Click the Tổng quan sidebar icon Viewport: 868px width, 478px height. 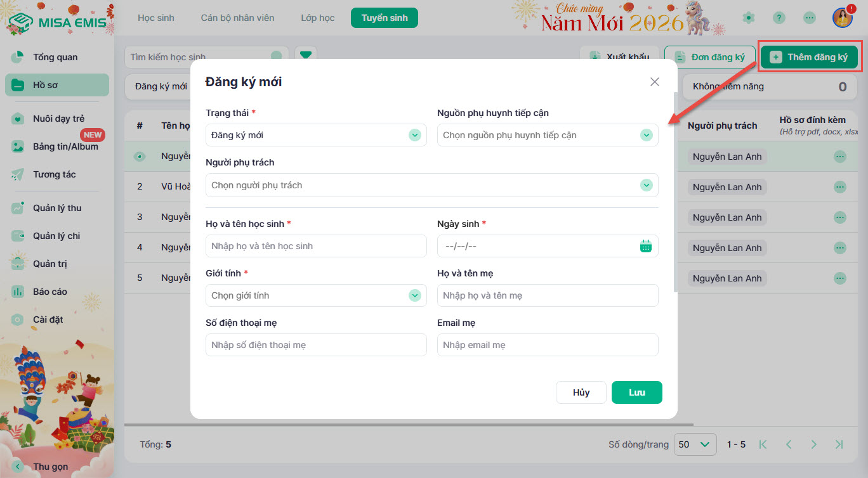(x=18, y=57)
